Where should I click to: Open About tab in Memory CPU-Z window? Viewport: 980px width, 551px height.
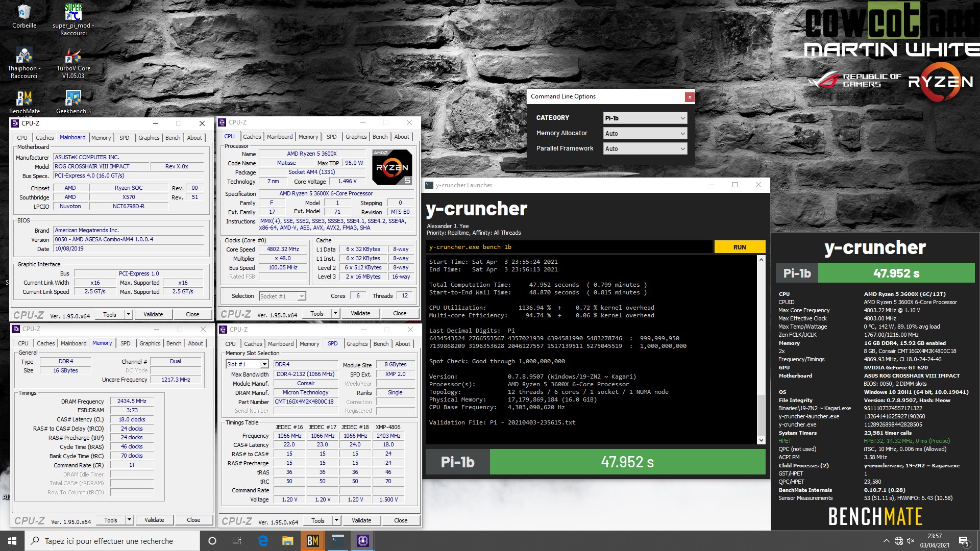click(195, 343)
